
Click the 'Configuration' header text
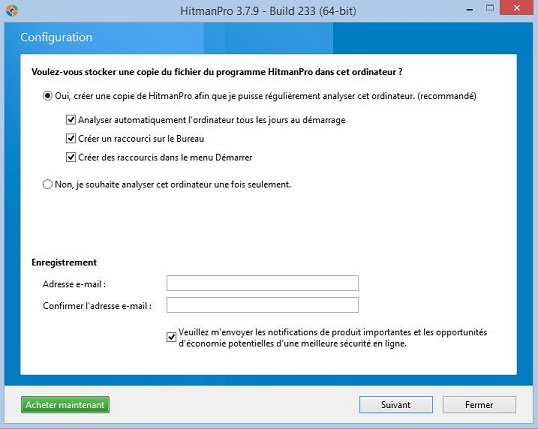pos(56,37)
